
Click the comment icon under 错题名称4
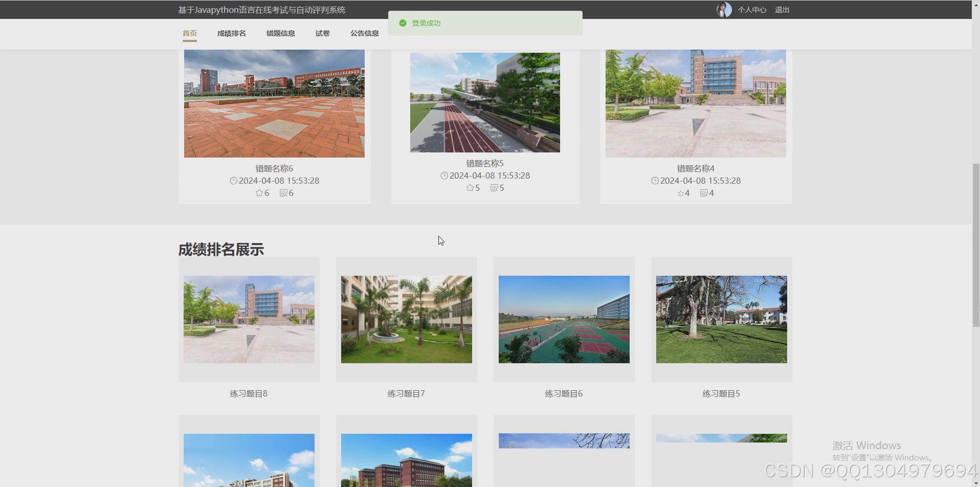click(704, 193)
